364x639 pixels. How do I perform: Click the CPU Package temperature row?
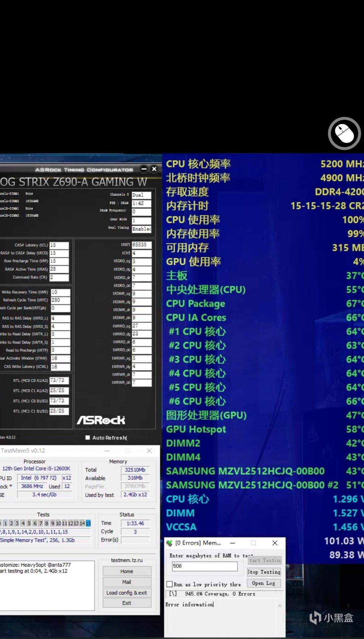pos(265,303)
